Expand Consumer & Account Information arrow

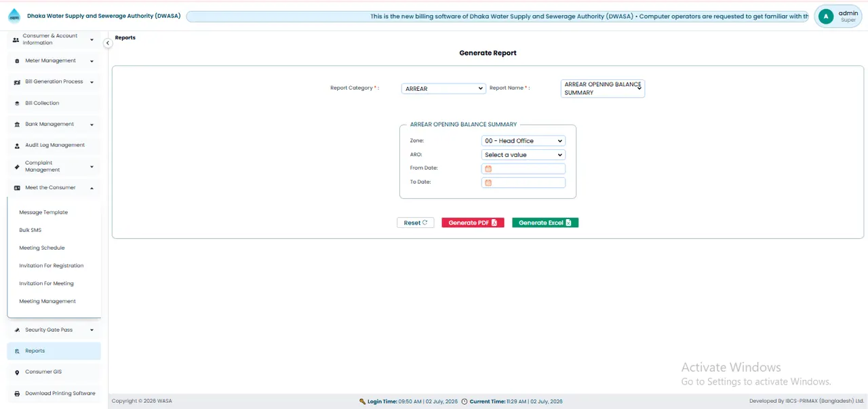point(92,39)
